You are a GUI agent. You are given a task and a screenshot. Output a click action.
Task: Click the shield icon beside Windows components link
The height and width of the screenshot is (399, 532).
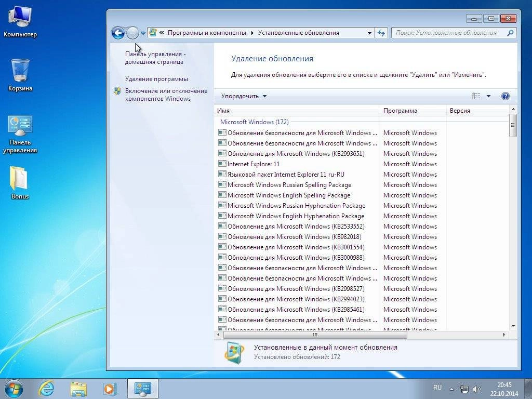point(117,91)
